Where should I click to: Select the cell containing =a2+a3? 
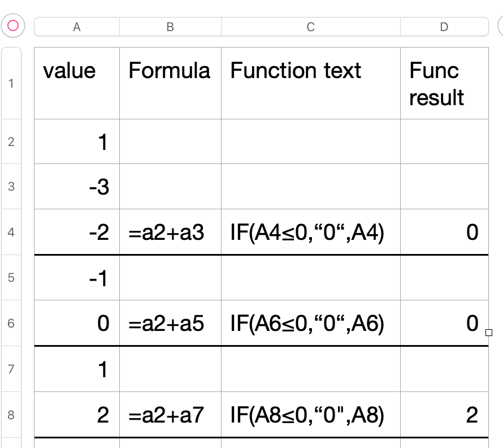point(170,232)
